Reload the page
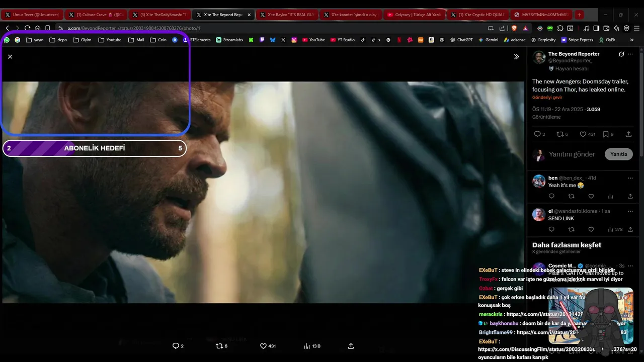The height and width of the screenshot is (362, 644). [27, 28]
